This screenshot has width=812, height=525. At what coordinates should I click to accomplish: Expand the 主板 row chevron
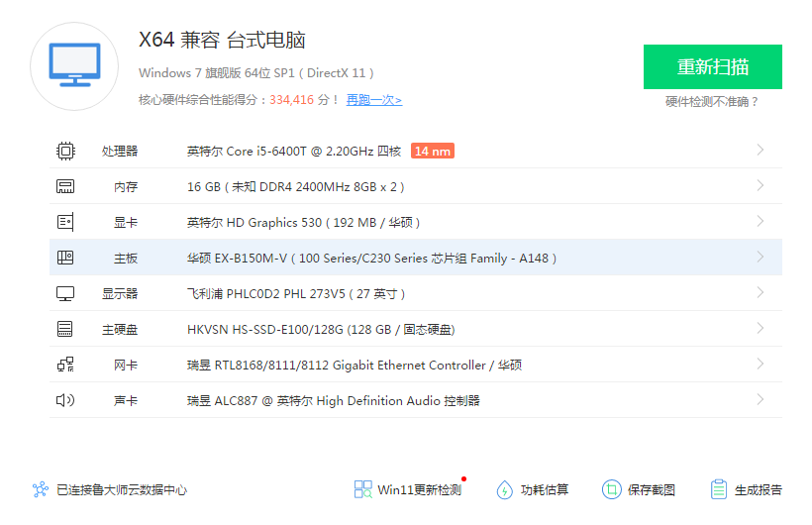click(761, 258)
